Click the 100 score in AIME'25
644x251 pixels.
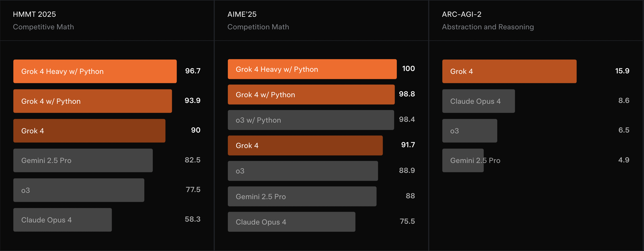tap(408, 69)
